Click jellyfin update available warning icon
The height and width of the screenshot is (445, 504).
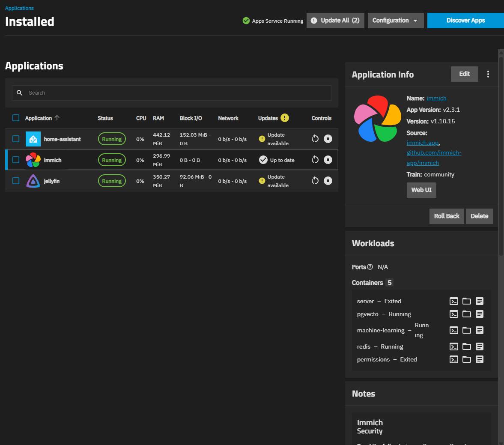point(262,181)
